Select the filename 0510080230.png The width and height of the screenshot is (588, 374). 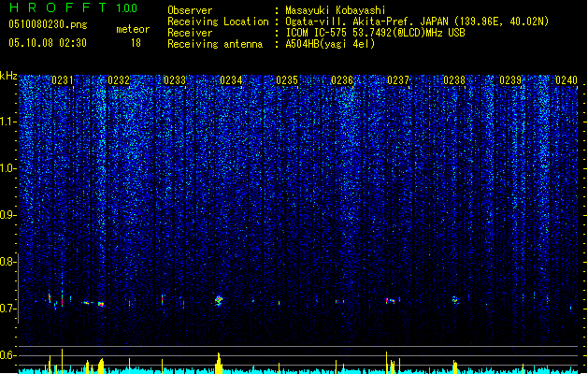tap(48, 24)
